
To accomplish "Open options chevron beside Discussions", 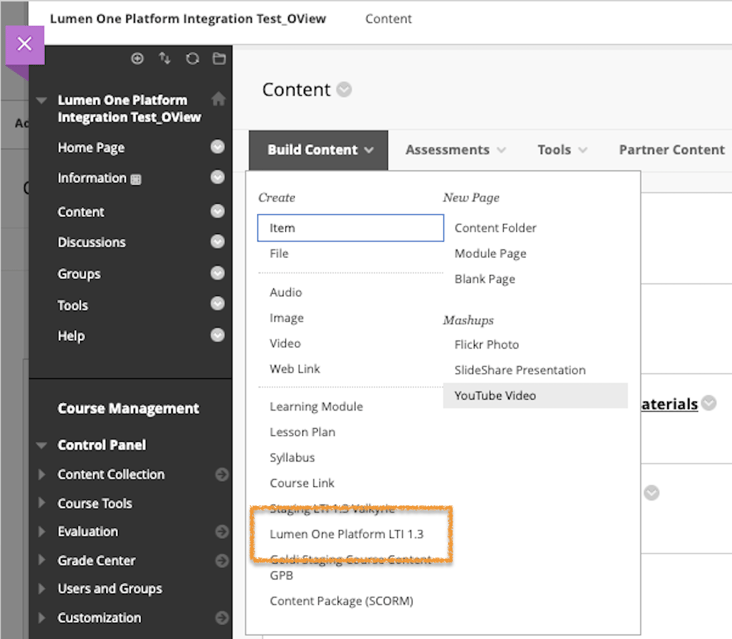I will (x=217, y=242).
